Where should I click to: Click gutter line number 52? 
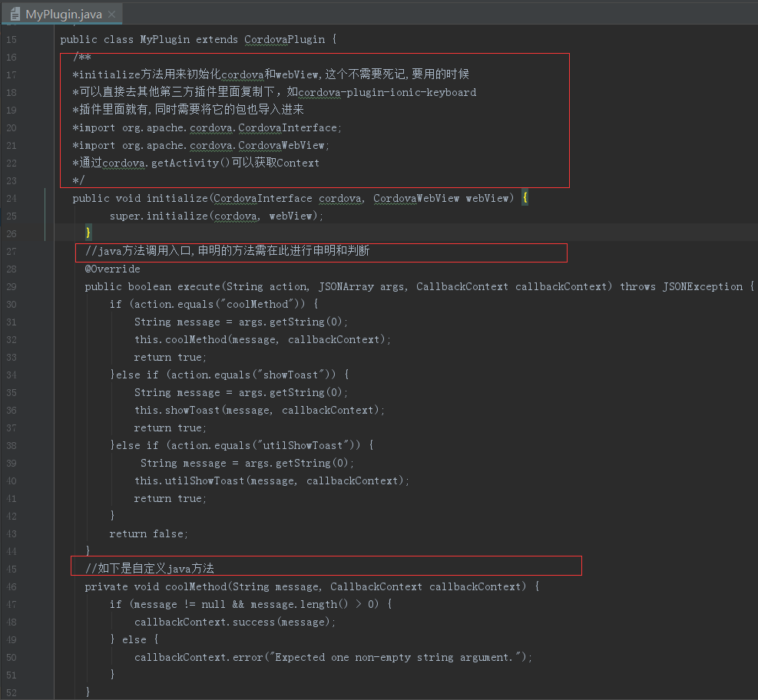pyautogui.click(x=11, y=693)
